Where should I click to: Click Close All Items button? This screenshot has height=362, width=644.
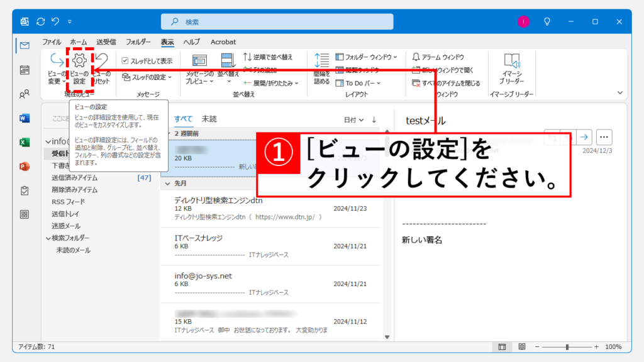coord(446,83)
